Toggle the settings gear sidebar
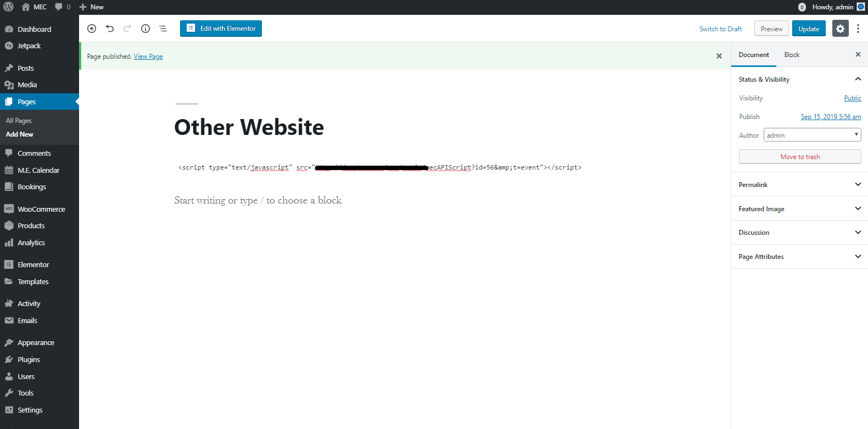Viewport: 868px width, 429px height. tap(840, 29)
